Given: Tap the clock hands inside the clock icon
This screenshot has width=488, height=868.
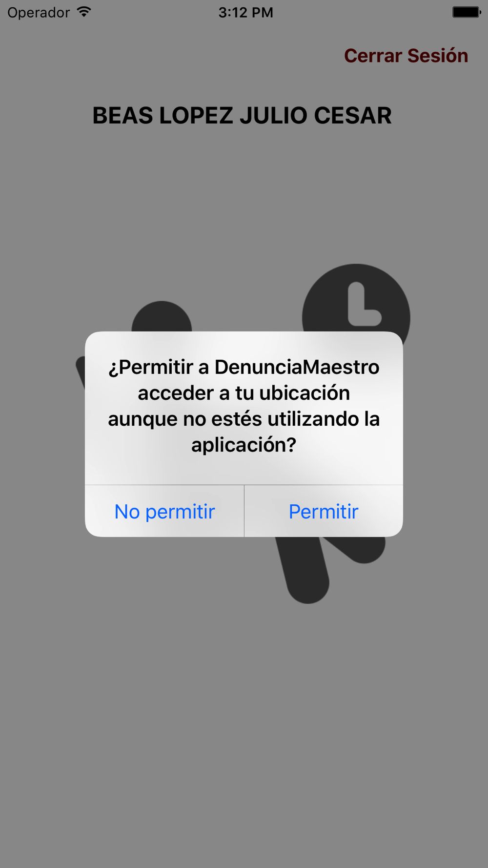Looking at the screenshot, I should (364, 304).
